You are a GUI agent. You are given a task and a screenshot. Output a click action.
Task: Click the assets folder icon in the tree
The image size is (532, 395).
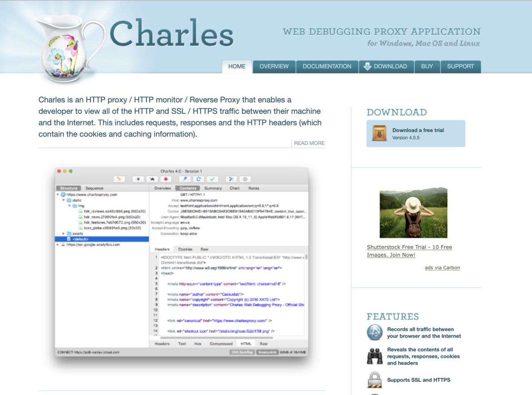click(x=69, y=233)
